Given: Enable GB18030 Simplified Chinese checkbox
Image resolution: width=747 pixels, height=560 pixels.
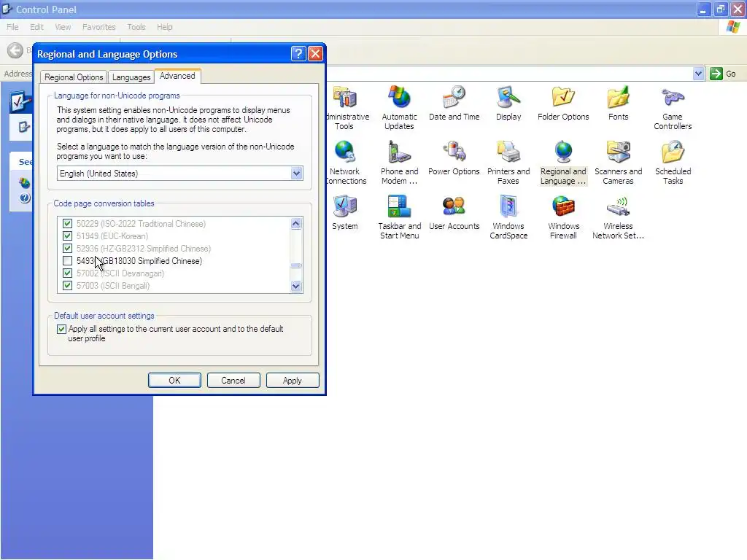Looking at the screenshot, I should pos(67,260).
